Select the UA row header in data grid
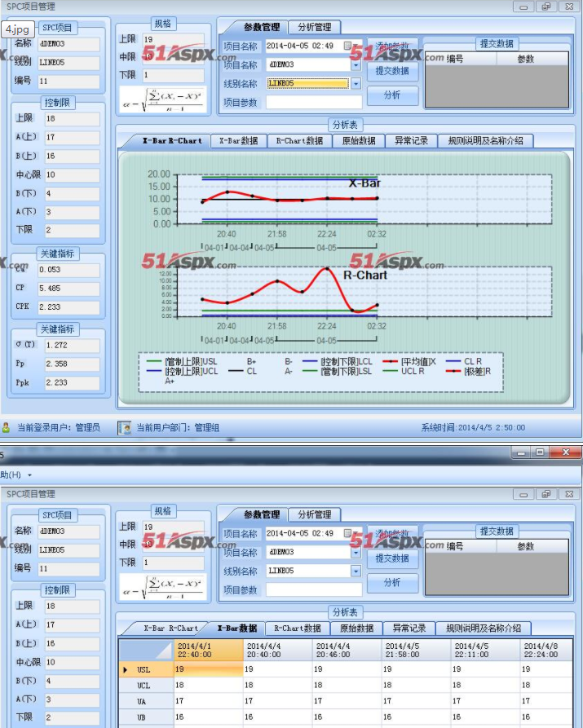 point(146,701)
